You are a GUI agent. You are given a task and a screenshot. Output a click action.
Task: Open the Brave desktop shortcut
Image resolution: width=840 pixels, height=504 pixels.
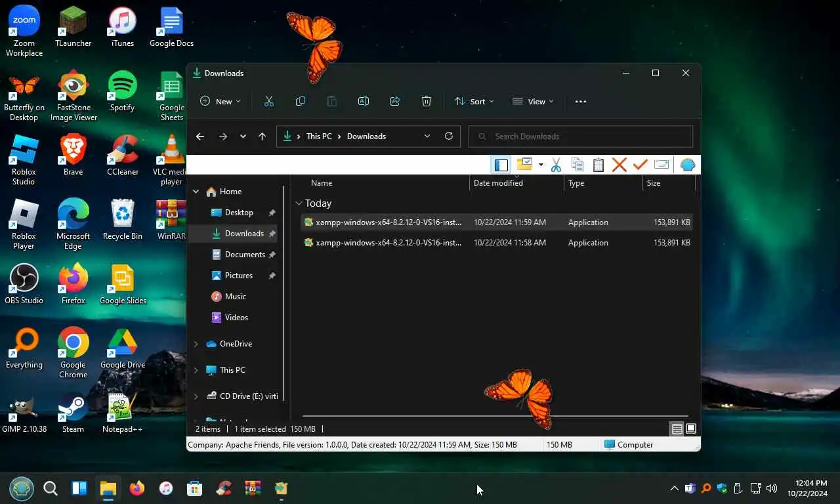(x=73, y=156)
